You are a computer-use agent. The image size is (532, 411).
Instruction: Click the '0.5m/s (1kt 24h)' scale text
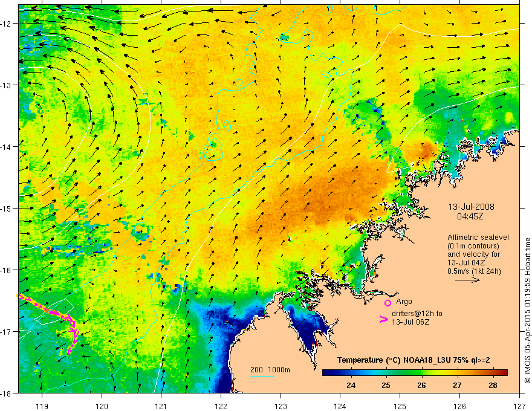click(474, 271)
